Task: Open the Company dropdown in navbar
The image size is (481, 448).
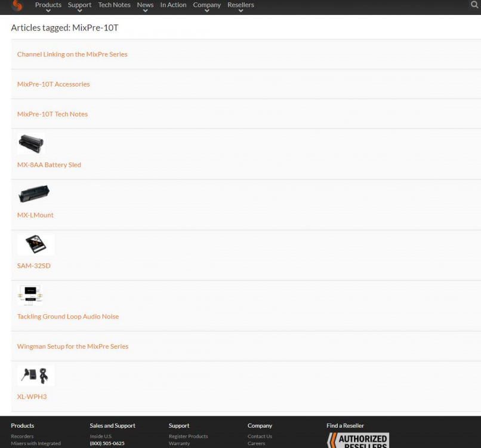Action: tap(206, 5)
